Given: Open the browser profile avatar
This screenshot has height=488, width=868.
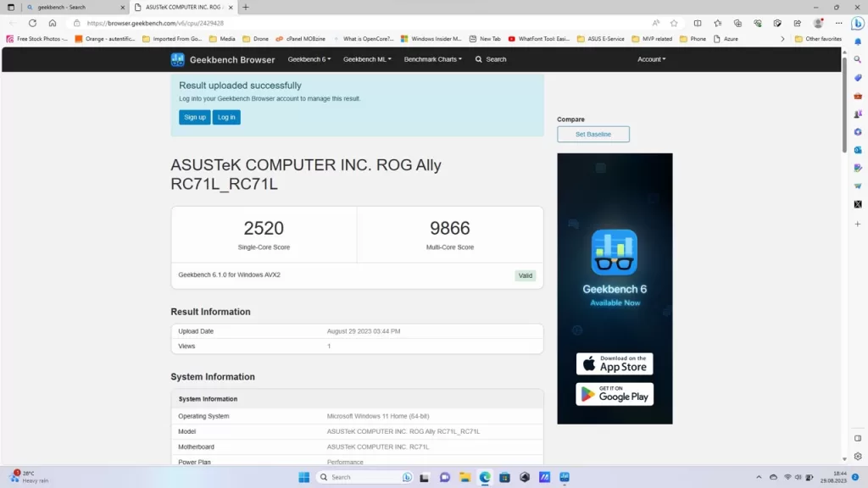Looking at the screenshot, I should [x=818, y=23].
